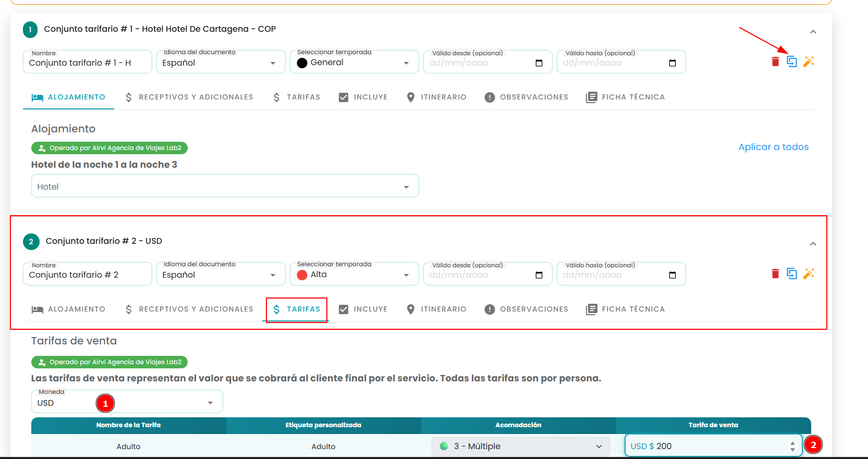This screenshot has width=868, height=459.
Task: Open calendar picker for set #2 Válido hasta
Action: pyautogui.click(x=673, y=275)
